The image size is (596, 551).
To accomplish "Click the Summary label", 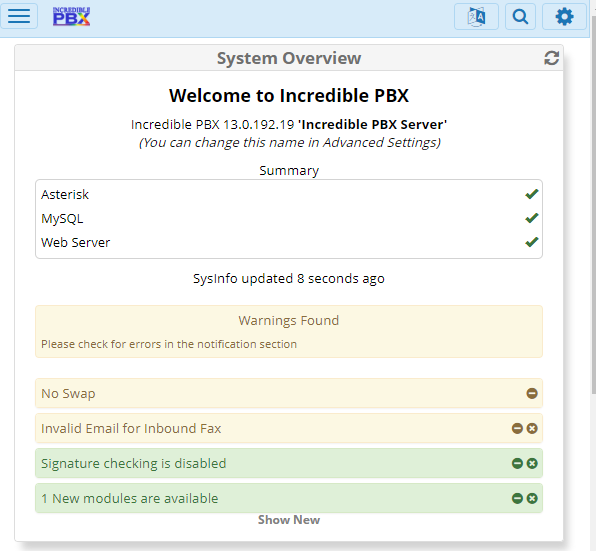I will [x=289, y=171].
